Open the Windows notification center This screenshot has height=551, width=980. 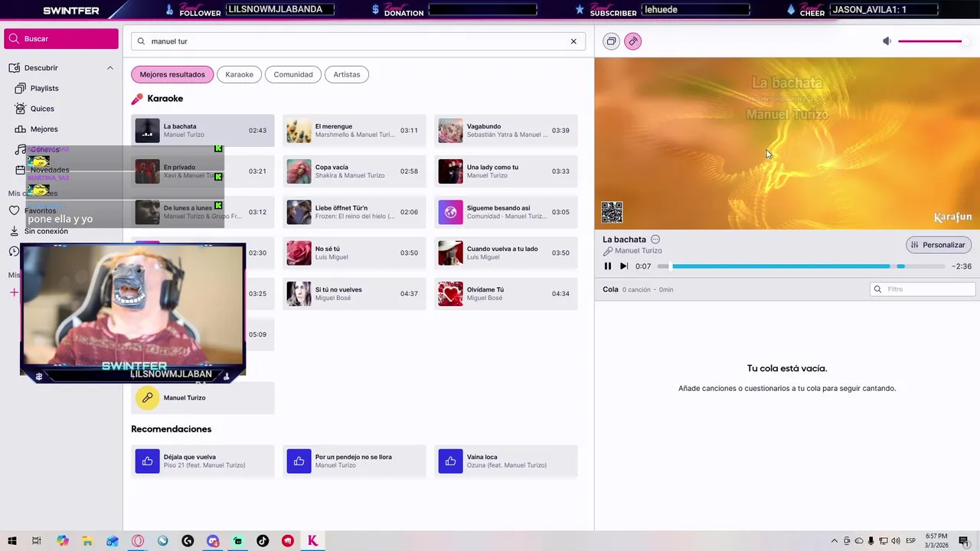[964, 541]
